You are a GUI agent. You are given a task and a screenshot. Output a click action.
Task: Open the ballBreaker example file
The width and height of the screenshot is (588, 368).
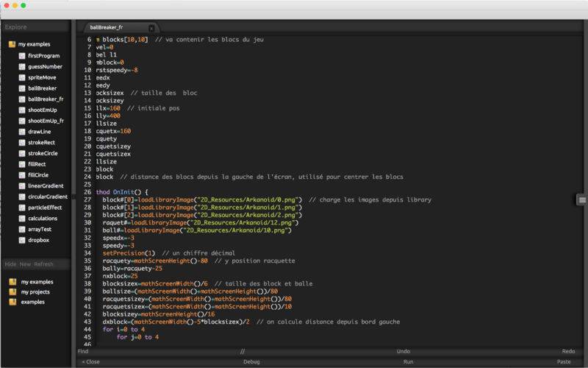click(x=43, y=88)
